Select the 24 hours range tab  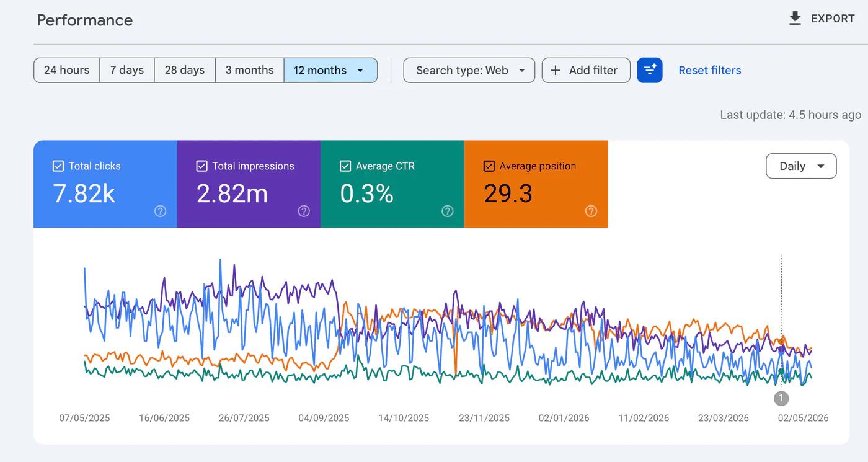click(x=66, y=70)
